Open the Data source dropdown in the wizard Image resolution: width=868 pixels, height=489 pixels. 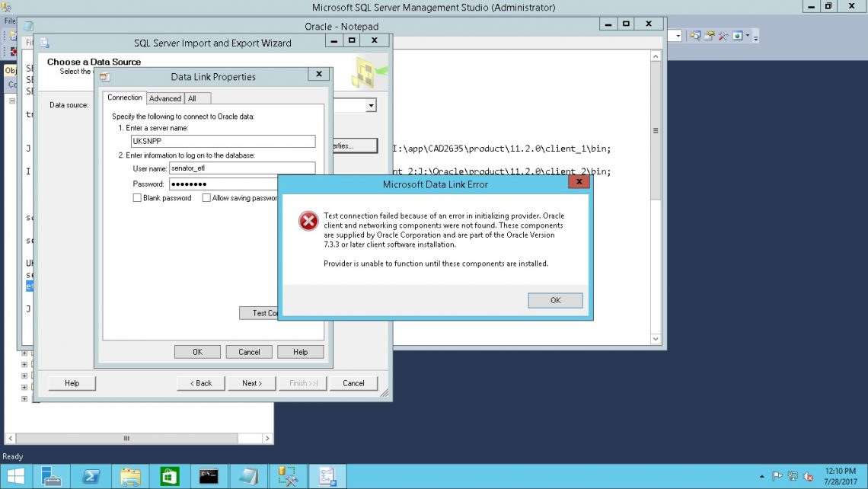point(371,104)
